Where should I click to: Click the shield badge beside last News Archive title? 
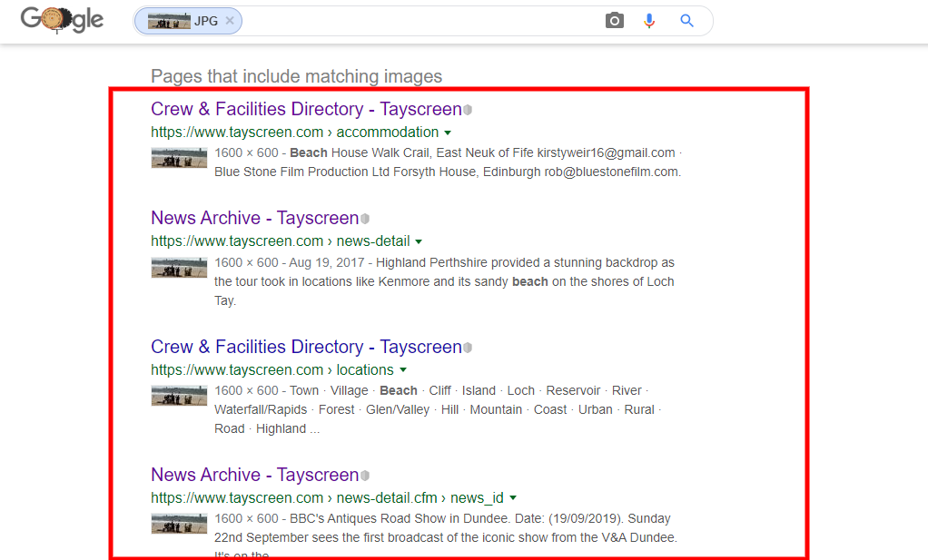pyautogui.click(x=365, y=475)
